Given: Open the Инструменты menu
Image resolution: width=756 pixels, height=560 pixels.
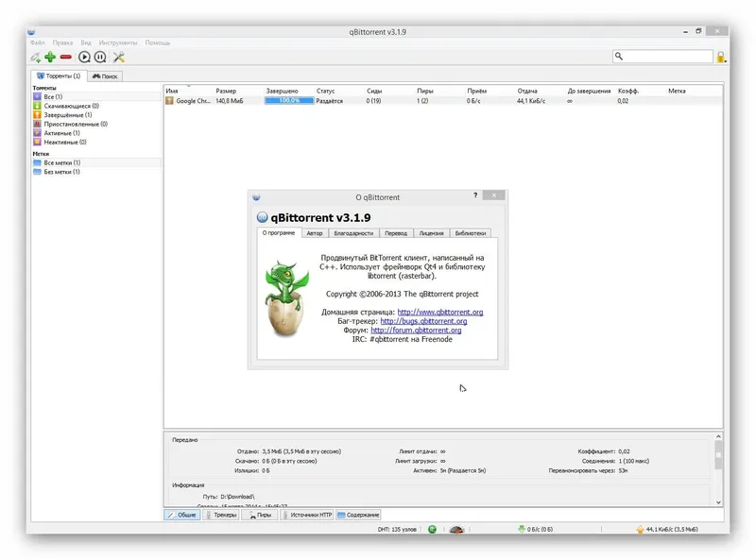Looking at the screenshot, I should [x=117, y=42].
